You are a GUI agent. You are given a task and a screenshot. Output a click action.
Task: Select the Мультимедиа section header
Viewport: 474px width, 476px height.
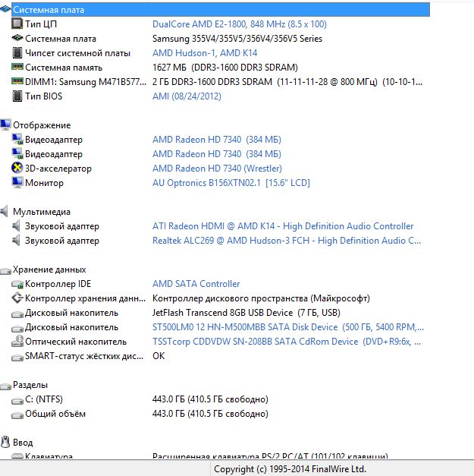pyautogui.click(x=42, y=212)
